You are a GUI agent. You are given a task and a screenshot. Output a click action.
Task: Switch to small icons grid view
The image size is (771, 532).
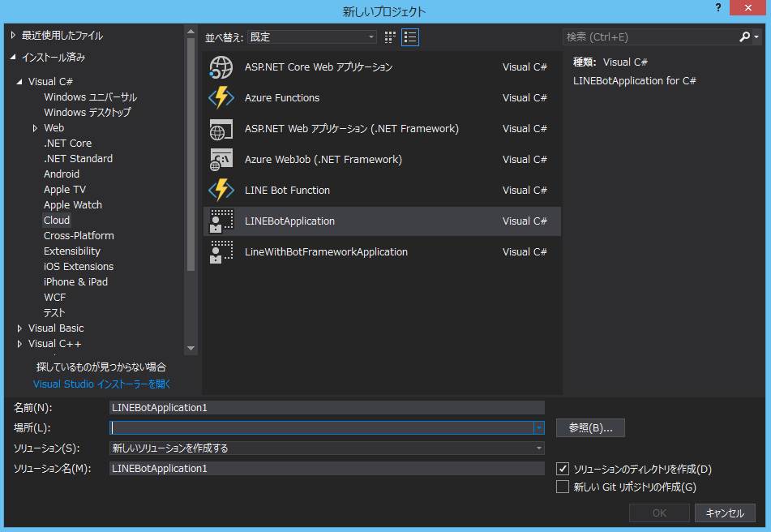[x=390, y=37]
